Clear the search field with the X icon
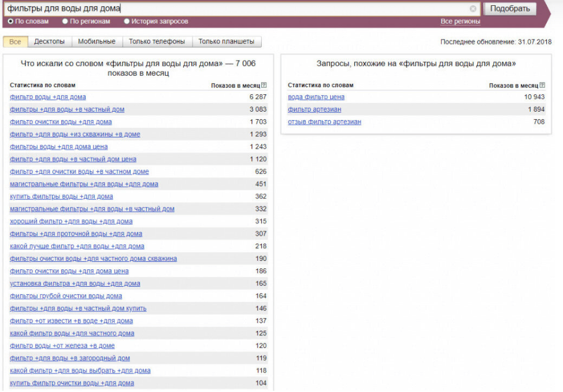This screenshot has height=392, width=563. click(x=473, y=9)
